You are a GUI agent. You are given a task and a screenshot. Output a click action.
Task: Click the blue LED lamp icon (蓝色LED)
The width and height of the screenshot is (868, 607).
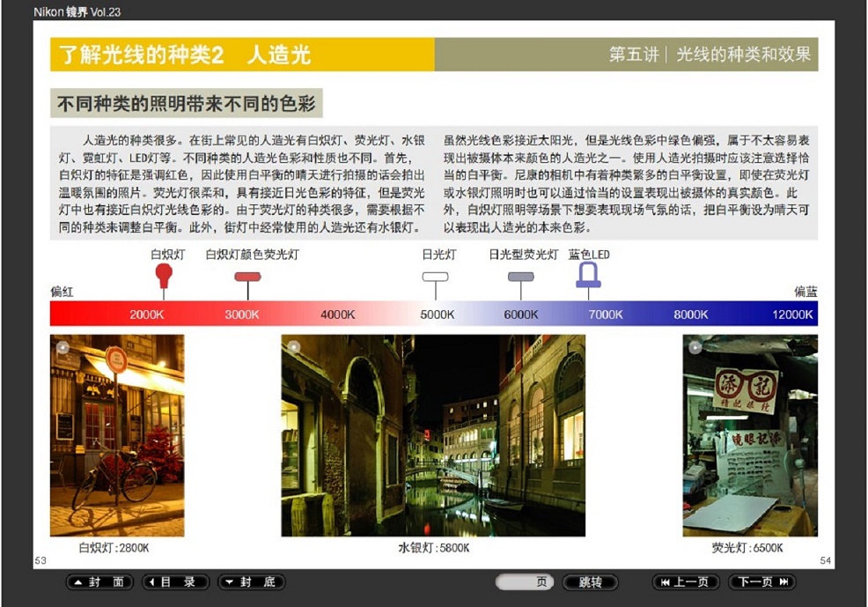tap(588, 275)
